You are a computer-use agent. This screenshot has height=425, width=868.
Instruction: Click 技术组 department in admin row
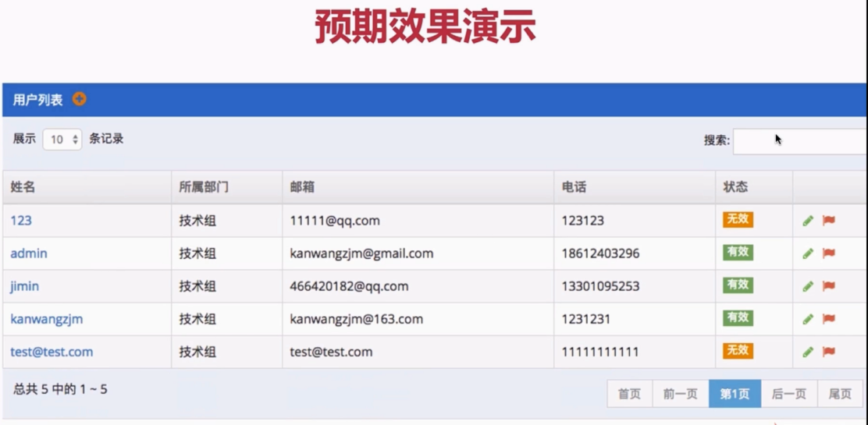click(197, 253)
